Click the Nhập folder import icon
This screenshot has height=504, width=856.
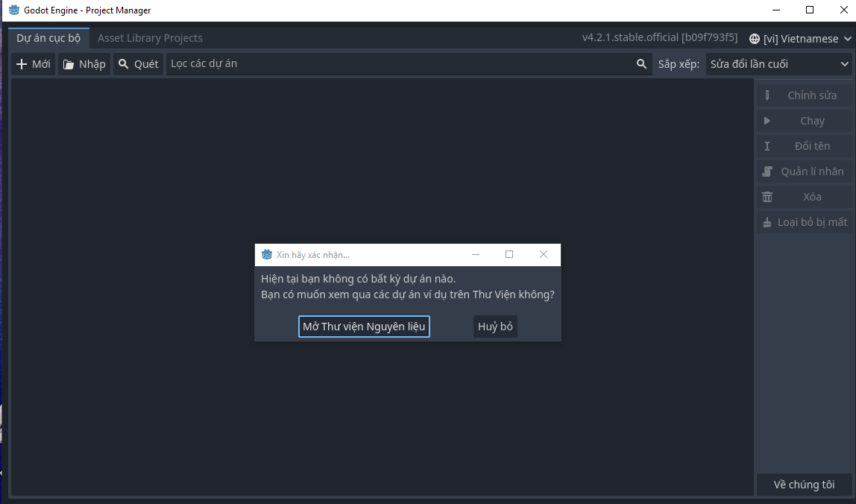69,64
